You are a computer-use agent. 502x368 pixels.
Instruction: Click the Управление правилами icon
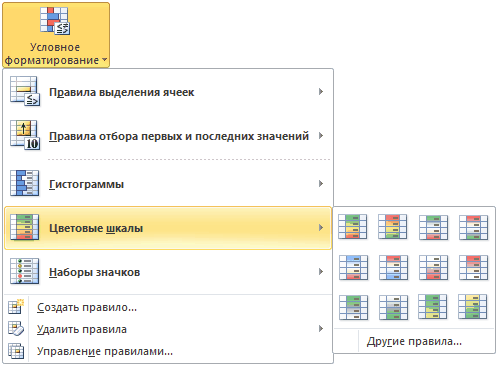point(16,351)
